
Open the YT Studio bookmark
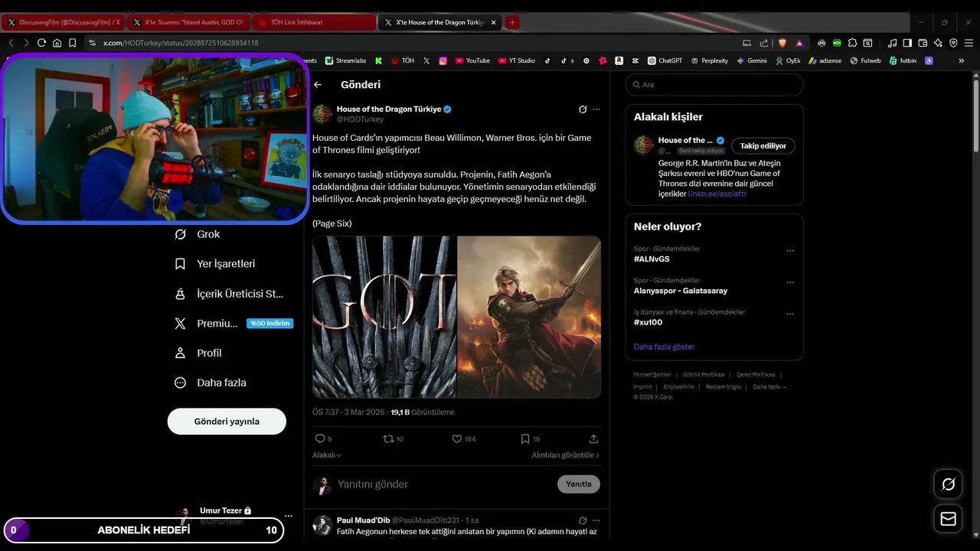[517, 60]
